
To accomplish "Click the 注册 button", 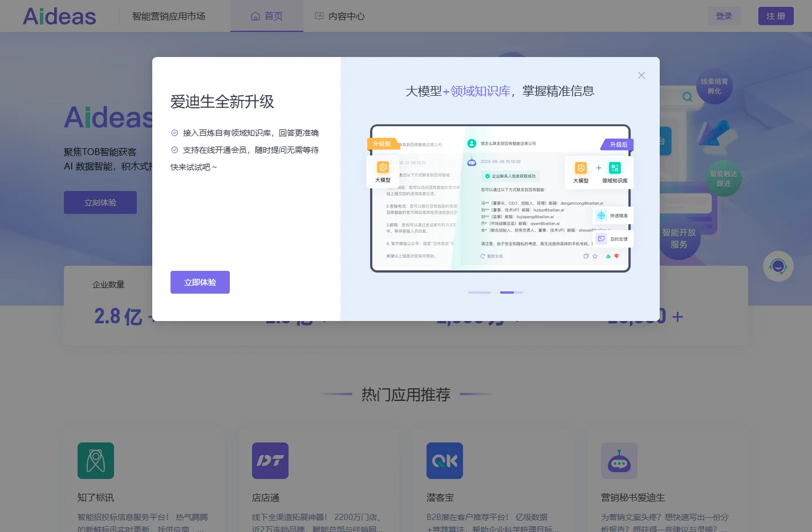I will point(776,16).
